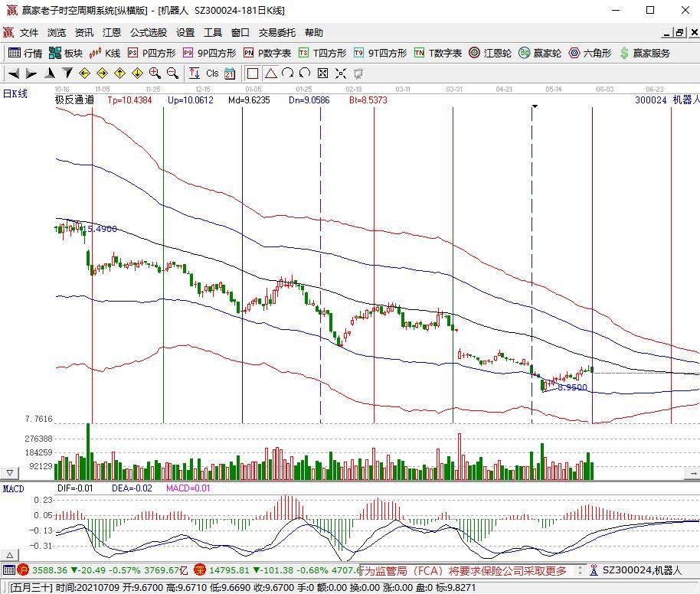Toggle the square drawing tool
Image resolution: width=700 pixels, height=594 pixels.
coord(253,73)
